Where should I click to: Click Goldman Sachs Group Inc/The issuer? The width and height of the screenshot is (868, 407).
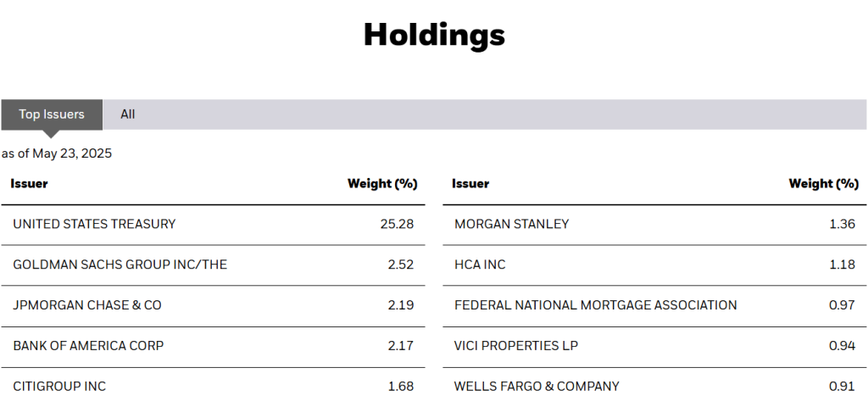[120, 265]
